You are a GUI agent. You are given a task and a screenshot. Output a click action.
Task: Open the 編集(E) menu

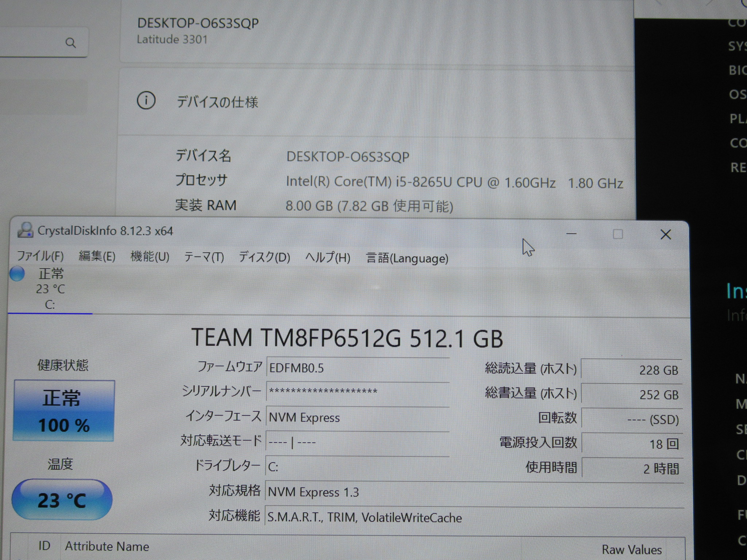(x=97, y=256)
